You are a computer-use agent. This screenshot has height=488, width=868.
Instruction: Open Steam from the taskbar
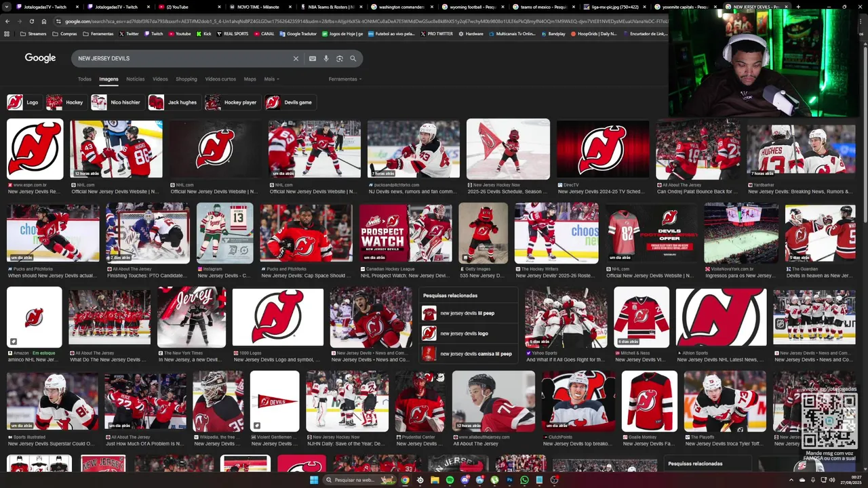click(x=420, y=480)
